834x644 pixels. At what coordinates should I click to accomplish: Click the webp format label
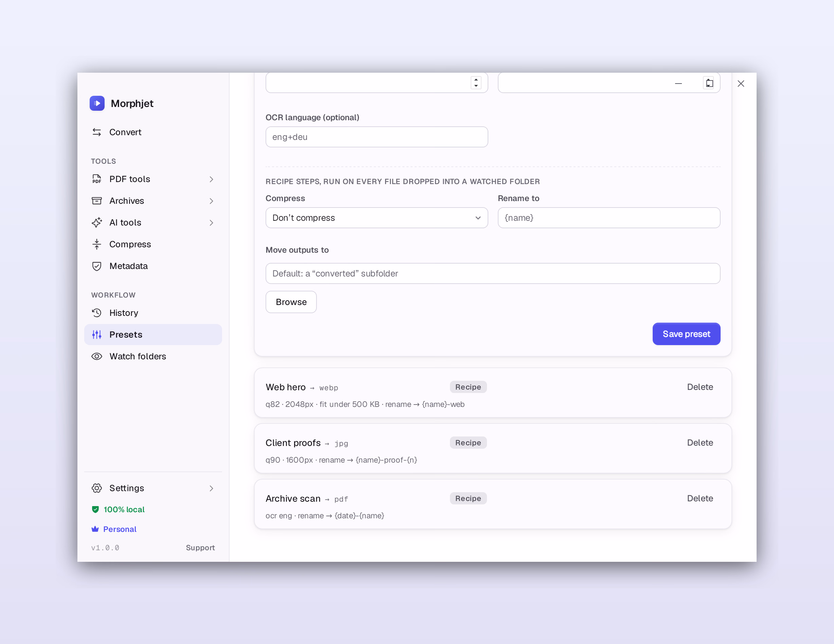(x=329, y=388)
